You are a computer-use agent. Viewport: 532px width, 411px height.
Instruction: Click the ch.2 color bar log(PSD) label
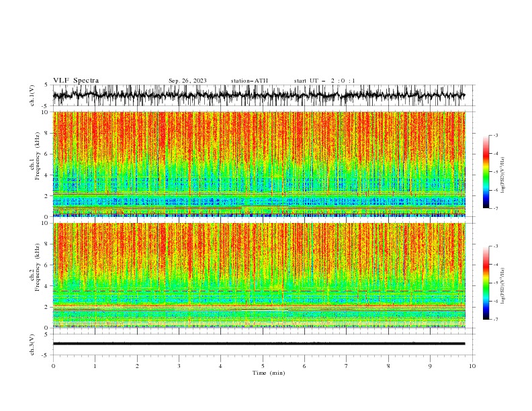pyautogui.click(x=503, y=286)
